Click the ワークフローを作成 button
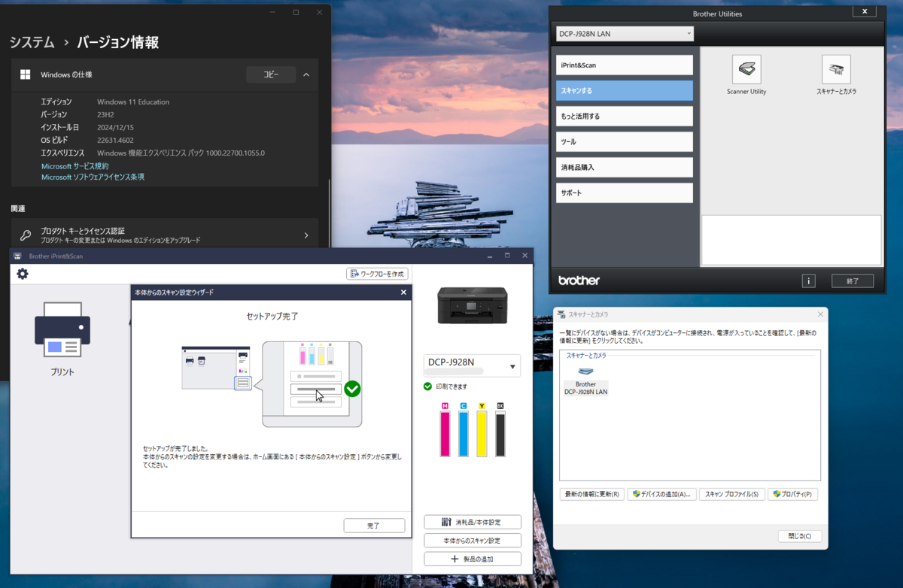The height and width of the screenshot is (588, 903). pyautogui.click(x=377, y=274)
